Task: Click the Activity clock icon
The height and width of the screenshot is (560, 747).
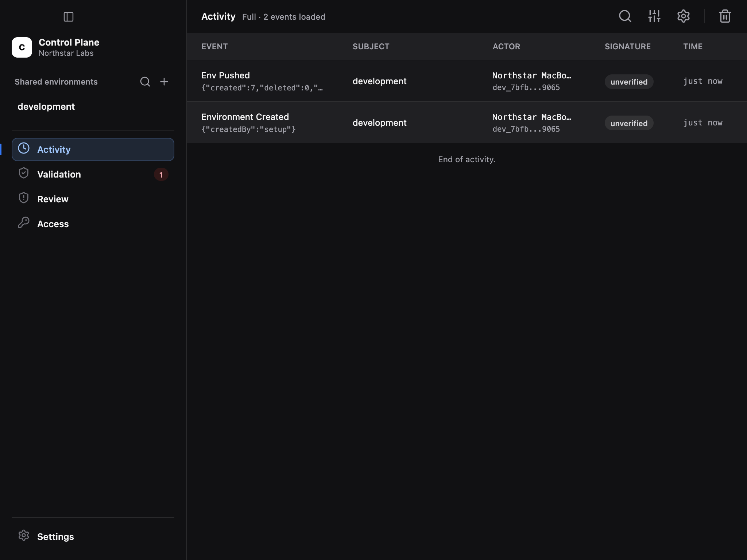Action: tap(24, 148)
